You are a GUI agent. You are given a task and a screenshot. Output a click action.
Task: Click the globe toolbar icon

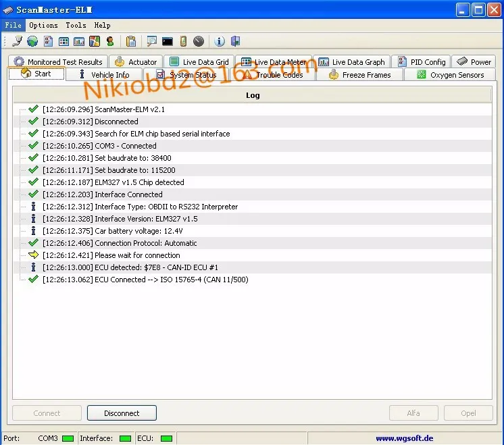point(32,41)
